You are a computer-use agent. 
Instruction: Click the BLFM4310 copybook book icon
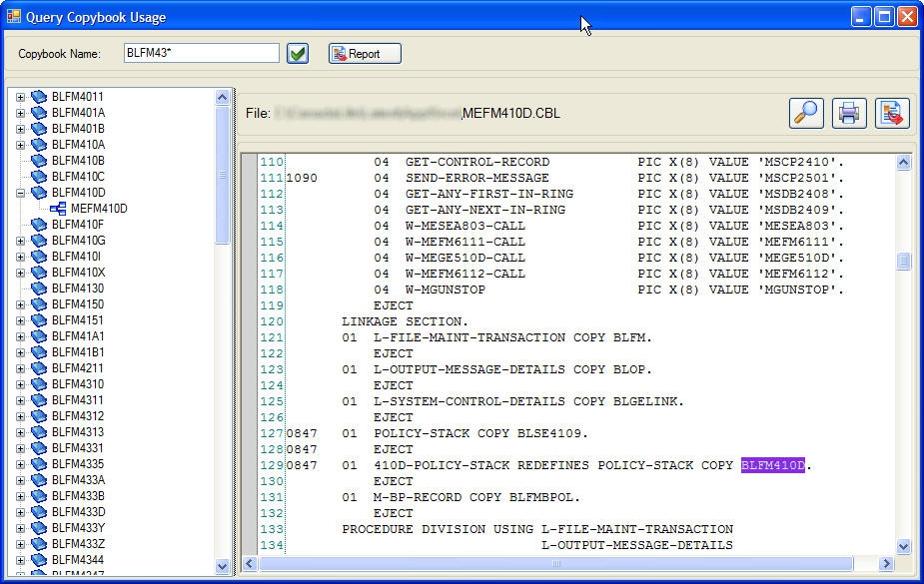[39, 383]
